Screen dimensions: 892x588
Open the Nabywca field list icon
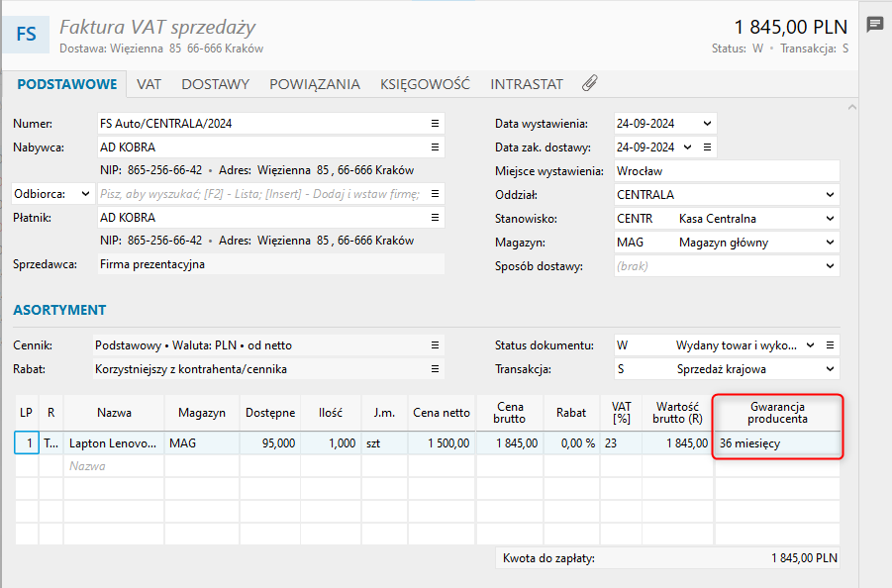(x=435, y=147)
